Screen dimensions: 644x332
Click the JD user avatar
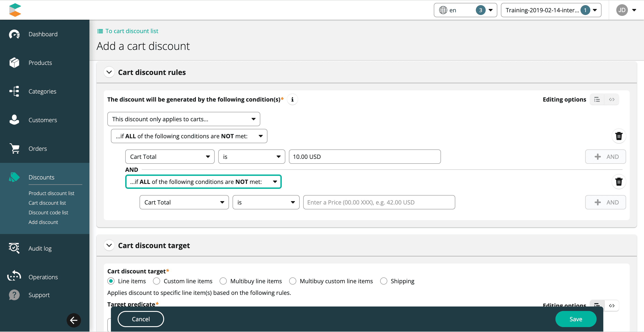[x=622, y=10]
